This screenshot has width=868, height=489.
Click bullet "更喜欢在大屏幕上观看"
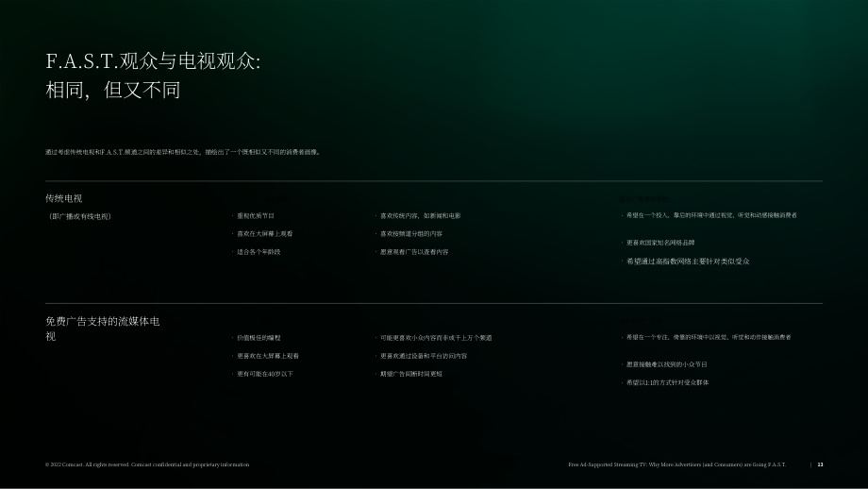click(x=267, y=356)
